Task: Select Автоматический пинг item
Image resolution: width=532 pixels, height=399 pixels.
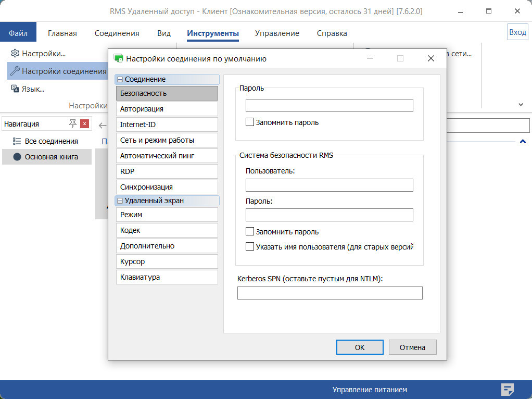Action: [167, 156]
